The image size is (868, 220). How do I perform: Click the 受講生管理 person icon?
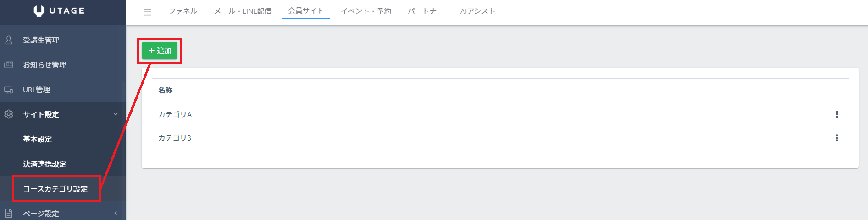coord(9,40)
